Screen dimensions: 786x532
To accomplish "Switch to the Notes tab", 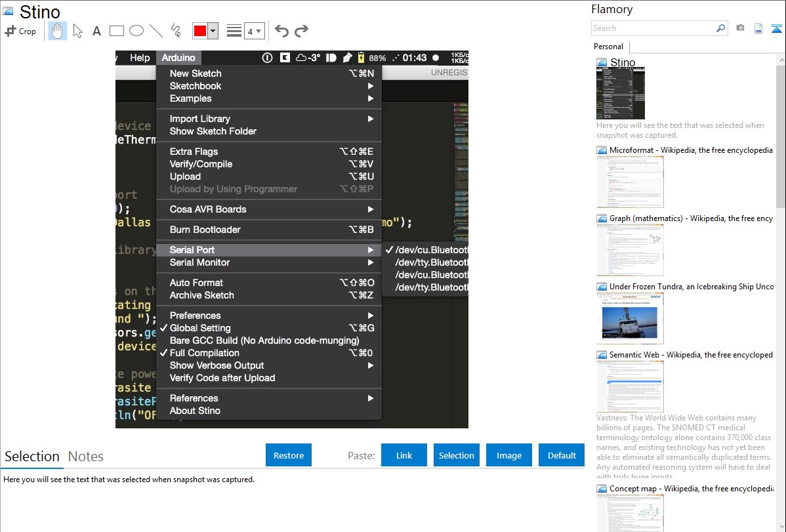I will coord(86,457).
